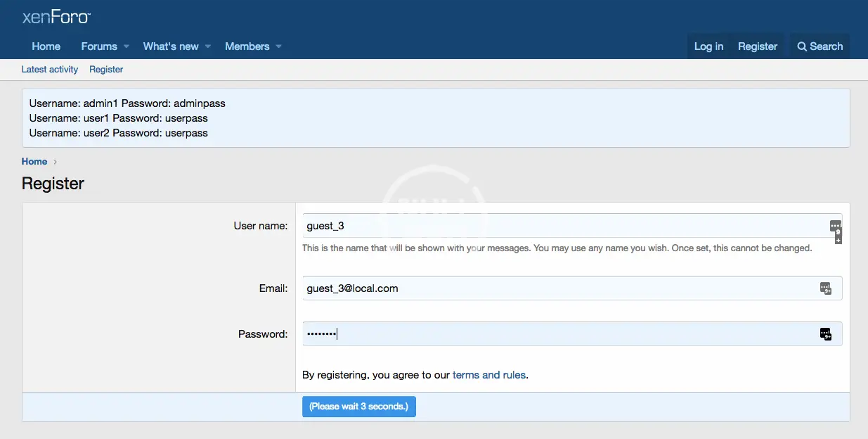Screen dimensions: 868x439
Task: Expand the Forums dropdown arrow
Action: [127, 46]
